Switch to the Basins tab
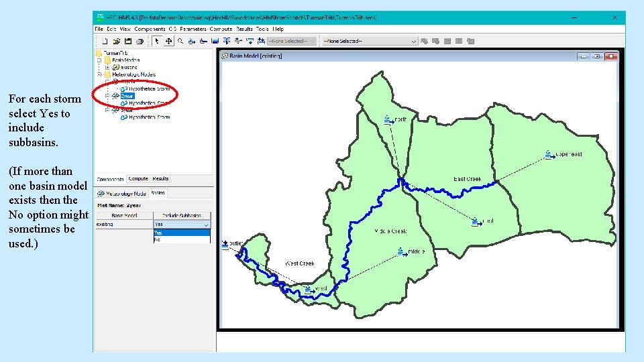The image size is (644, 362). click(158, 193)
